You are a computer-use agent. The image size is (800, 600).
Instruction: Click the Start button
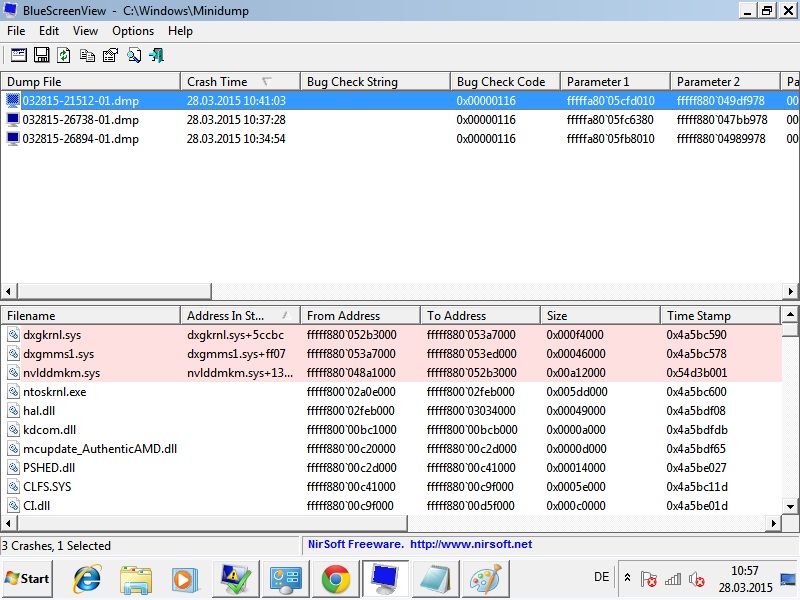pyautogui.click(x=27, y=579)
